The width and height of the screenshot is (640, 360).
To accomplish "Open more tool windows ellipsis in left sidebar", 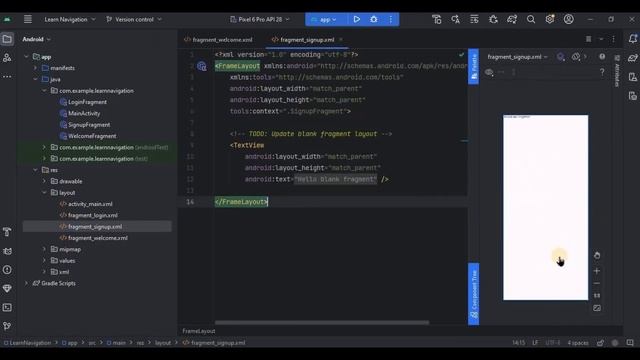I will click(7, 76).
